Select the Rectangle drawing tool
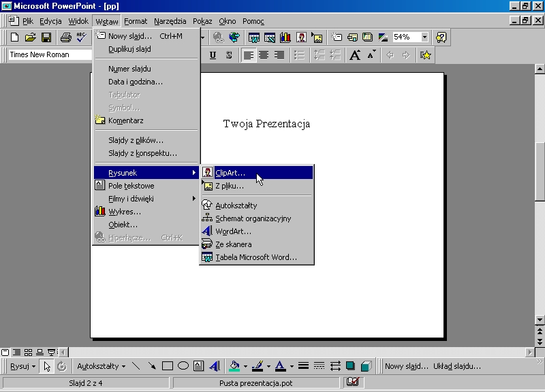 coord(167,366)
